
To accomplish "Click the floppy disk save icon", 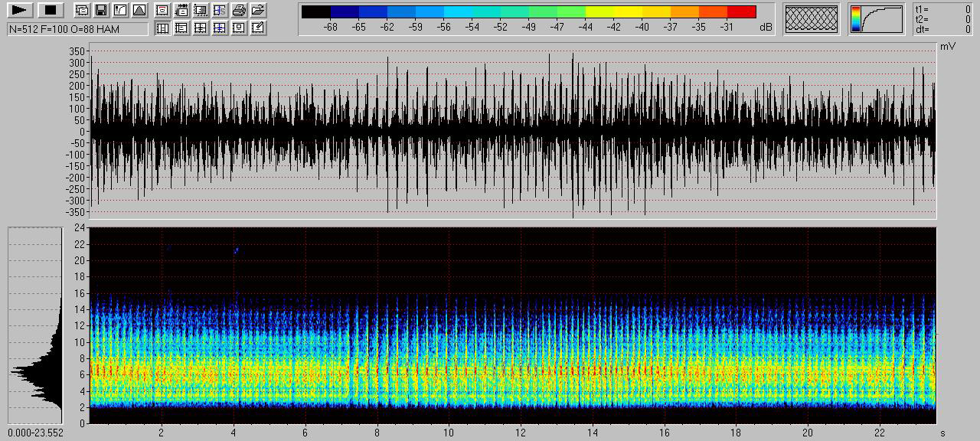I will pos(100,10).
